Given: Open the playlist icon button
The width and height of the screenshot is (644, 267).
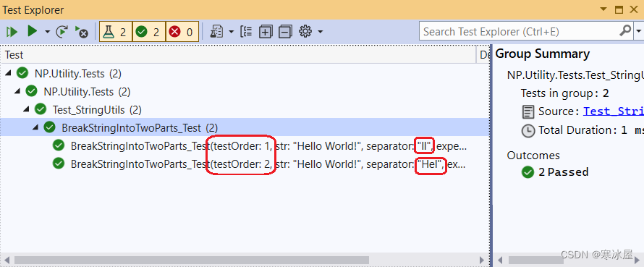Looking at the screenshot, I should point(217,32).
